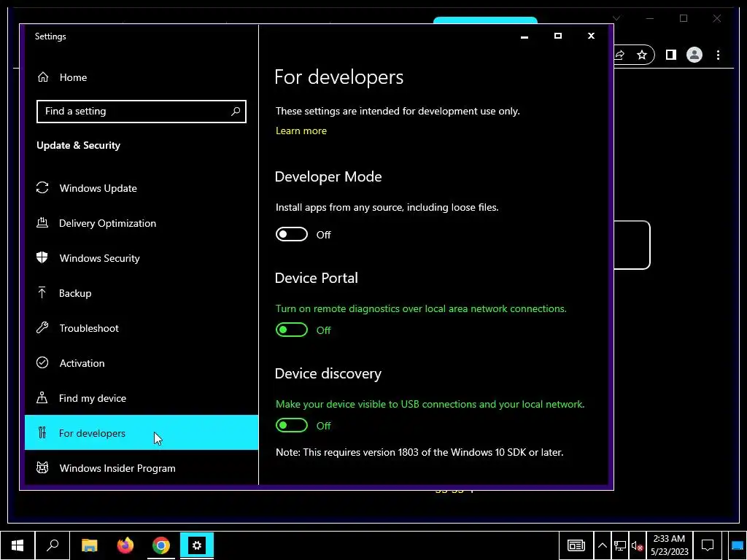The height and width of the screenshot is (560, 747).
Task: Open Delivery Optimization section
Action: tap(142, 223)
